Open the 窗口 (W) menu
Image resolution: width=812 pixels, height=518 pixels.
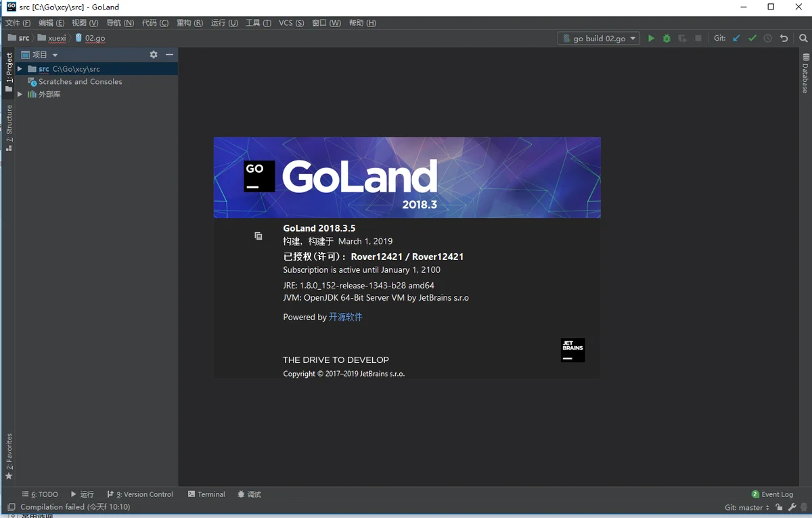[327, 23]
